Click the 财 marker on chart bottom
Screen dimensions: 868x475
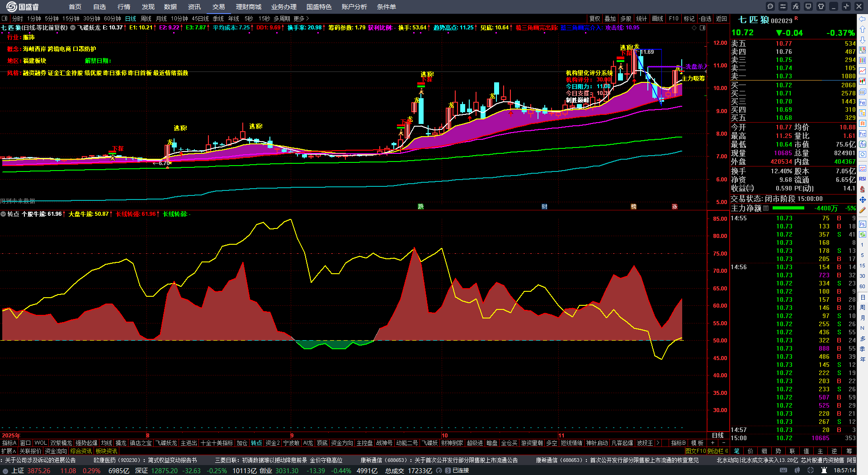point(544,207)
